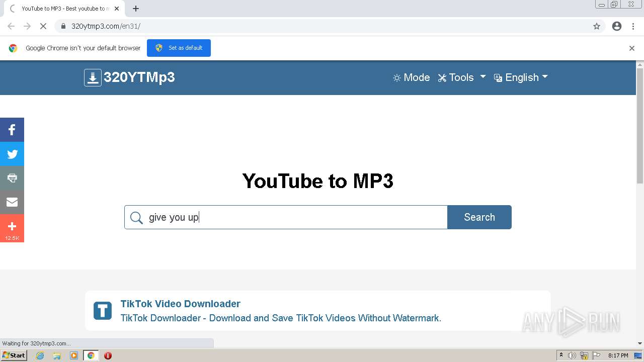Click Chrome icon in taskbar
Screen dimensions: 644x362
pos(91,355)
